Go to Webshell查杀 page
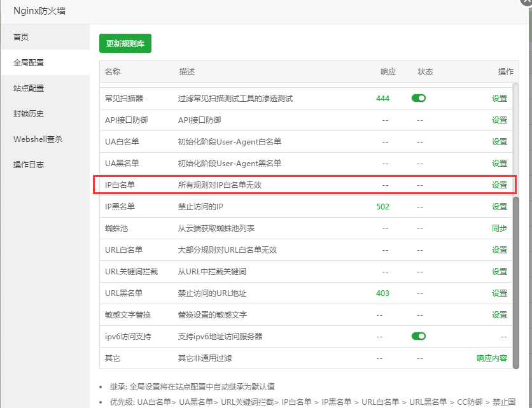This screenshot has width=532, height=408. coord(38,139)
